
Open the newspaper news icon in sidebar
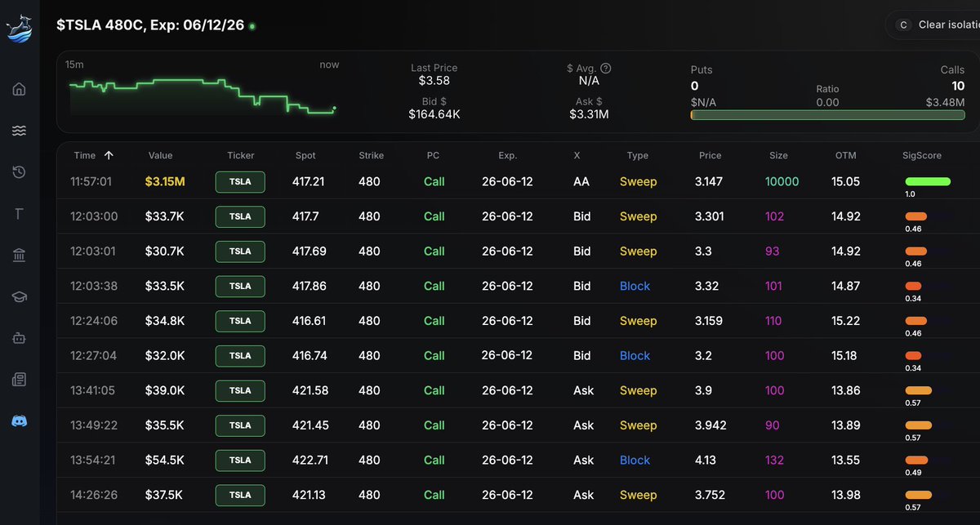pyautogui.click(x=20, y=380)
